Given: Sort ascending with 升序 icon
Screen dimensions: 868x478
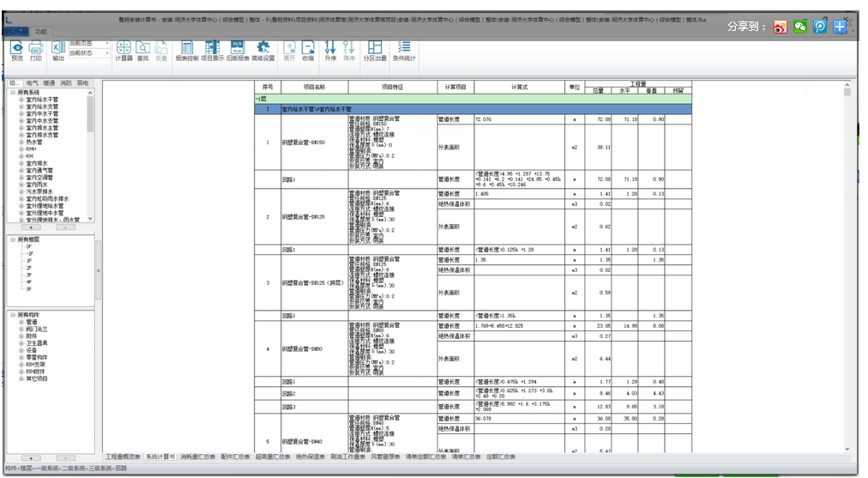Looking at the screenshot, I should pos(330,48).
